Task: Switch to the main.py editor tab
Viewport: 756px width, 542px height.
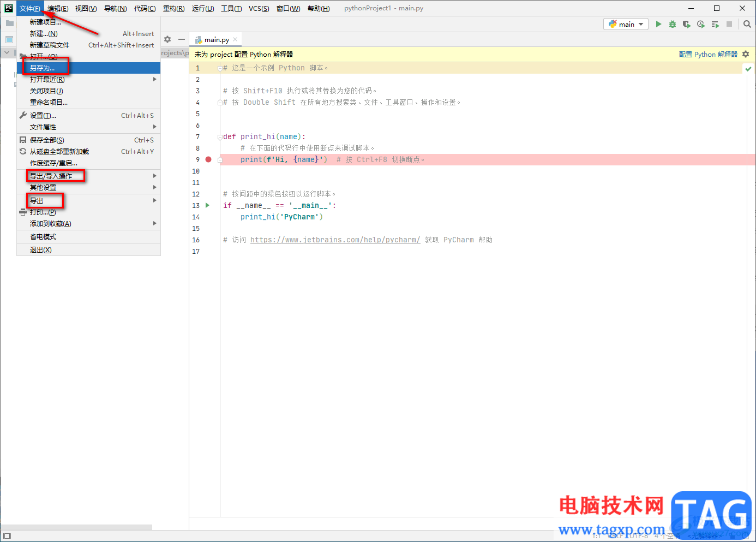Action: [x=217, y=39]
